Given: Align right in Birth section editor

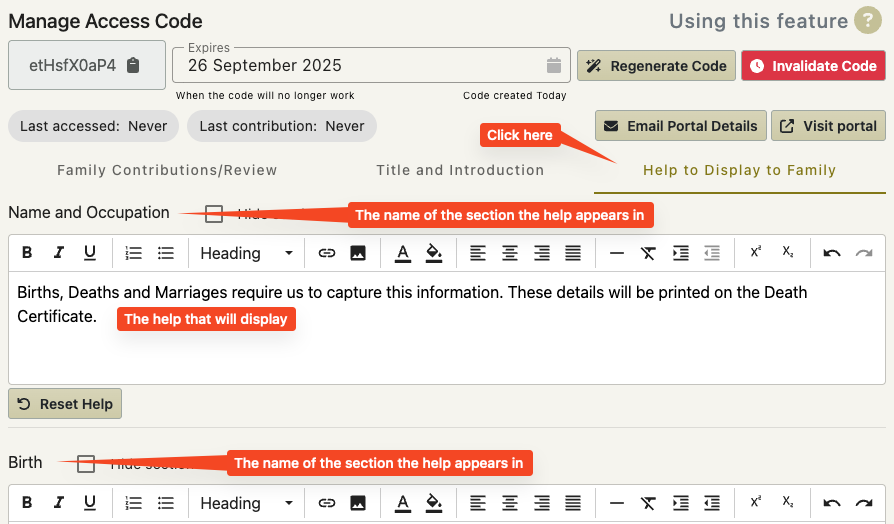Looking at the screenshot, I should click(x=541, y=502).
